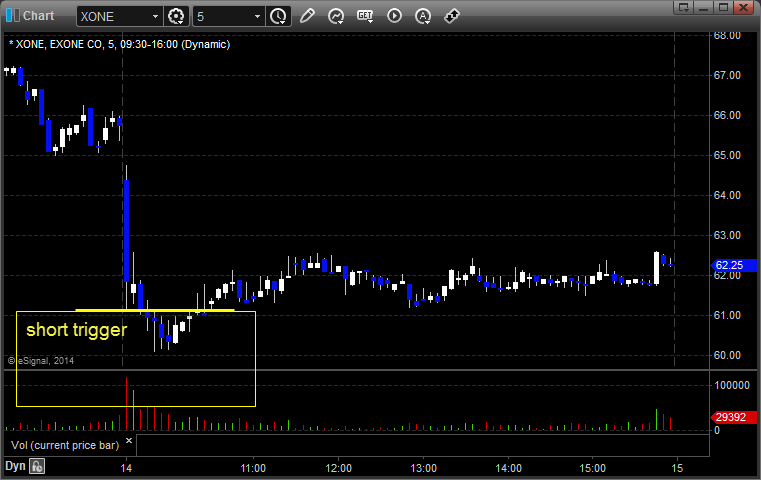
Task: Open the time template clock menu
Action: tap(278, 17)
